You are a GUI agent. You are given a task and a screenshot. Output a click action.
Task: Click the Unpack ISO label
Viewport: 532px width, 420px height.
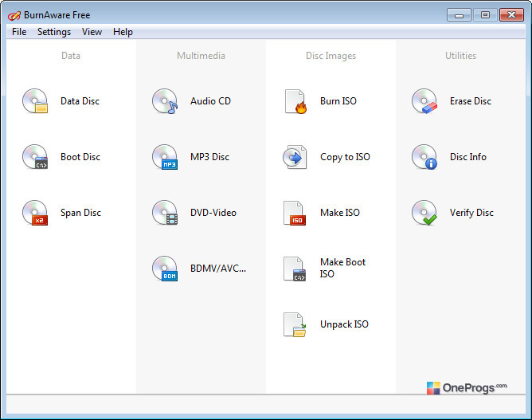pyautogui.click(x=344, y=324)
